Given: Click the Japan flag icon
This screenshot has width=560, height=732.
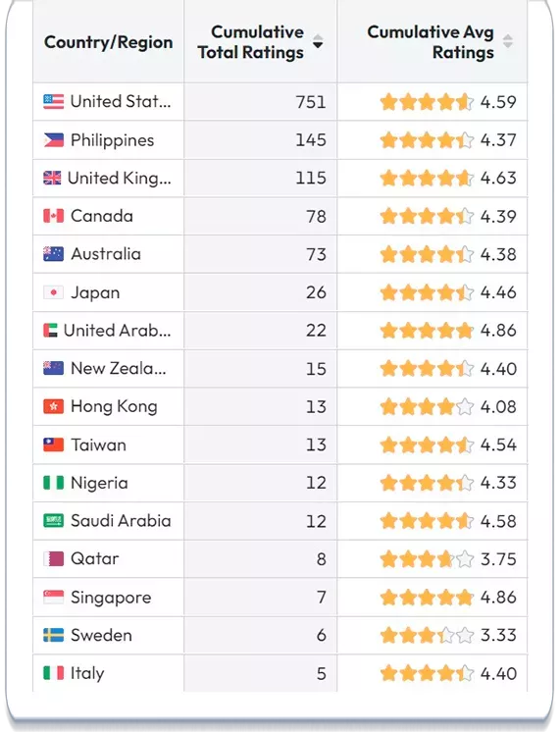Looking at the screenshot, I should [x=53, y=292].
